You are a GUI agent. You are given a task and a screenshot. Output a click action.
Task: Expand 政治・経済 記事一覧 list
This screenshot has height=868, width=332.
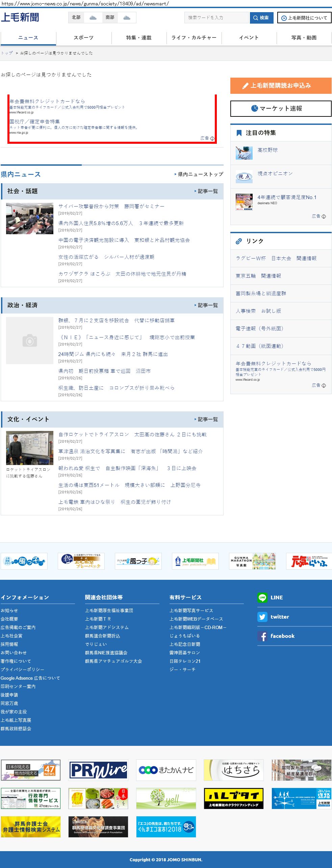(207, 305)
